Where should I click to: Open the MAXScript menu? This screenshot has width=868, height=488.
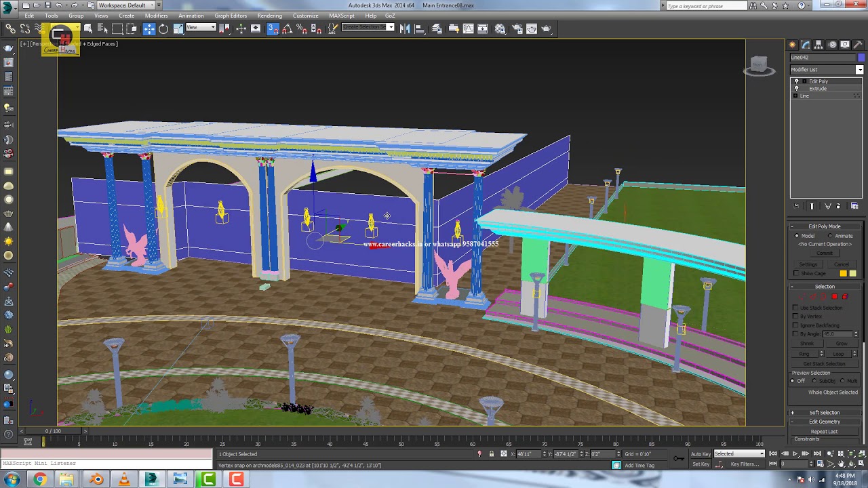tap(341, 16)
